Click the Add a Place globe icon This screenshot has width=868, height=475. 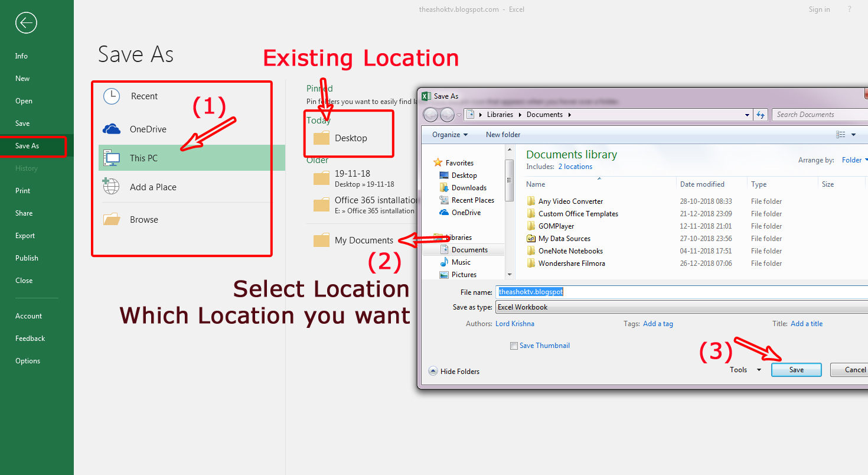pyautogui.click(x=111, y=187)
